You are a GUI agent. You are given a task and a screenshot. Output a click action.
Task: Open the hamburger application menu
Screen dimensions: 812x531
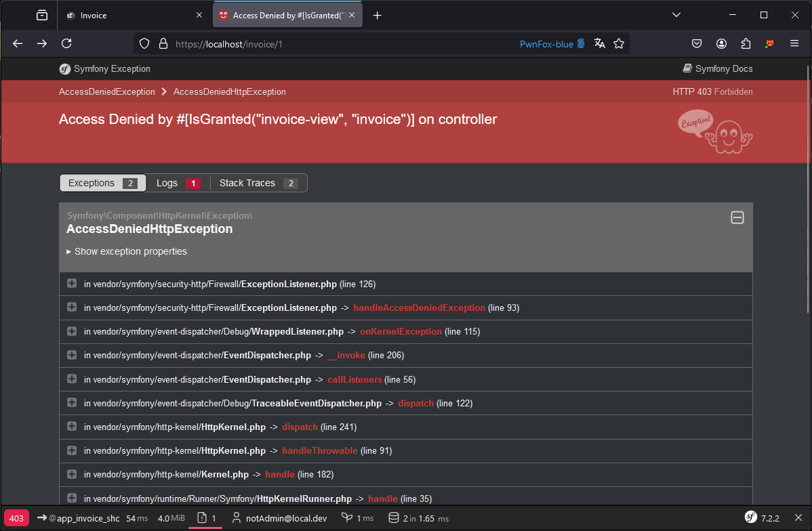tap(794, 43)
